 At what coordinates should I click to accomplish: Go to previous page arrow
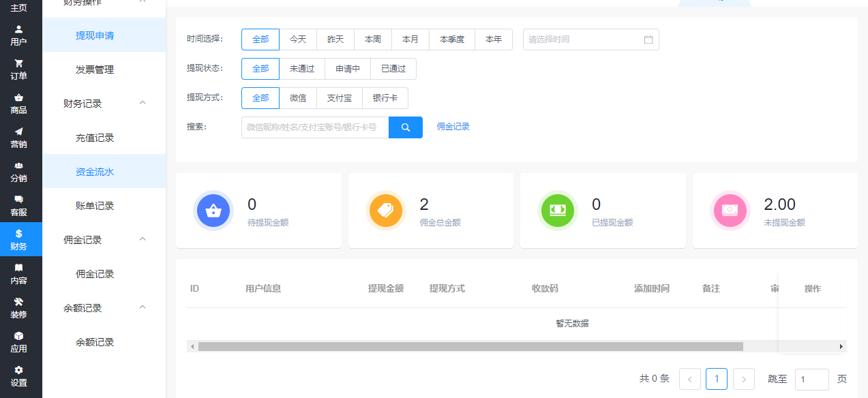point(690,379)
